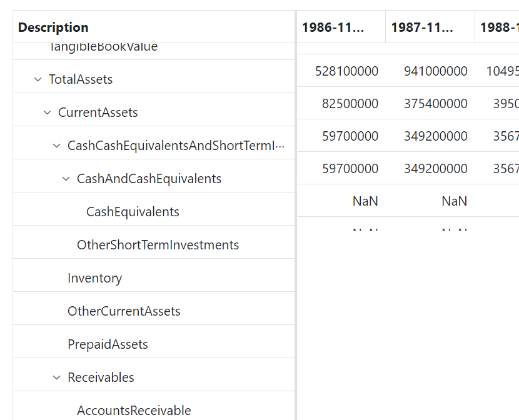Click the 941000000 cell under 1987
The image size is (519, 420).
[435, 71]
